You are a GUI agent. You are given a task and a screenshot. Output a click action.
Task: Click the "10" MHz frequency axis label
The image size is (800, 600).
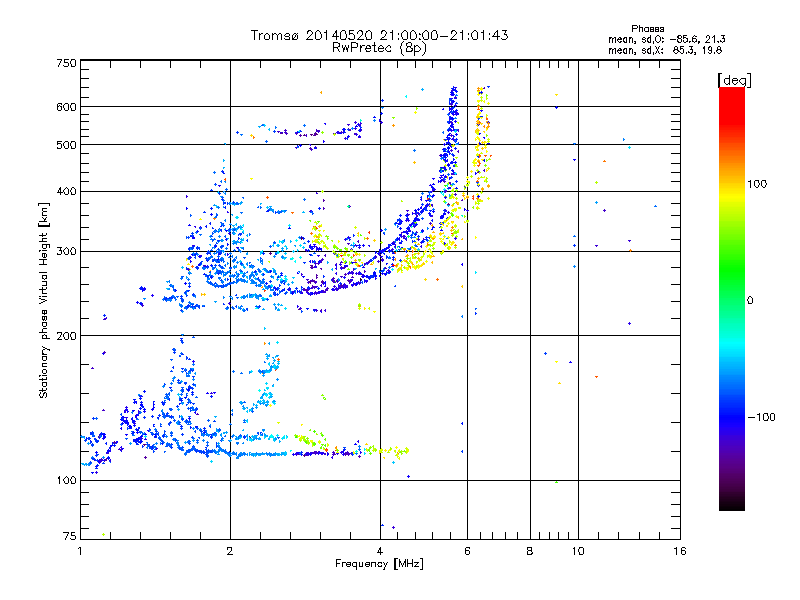578,551
